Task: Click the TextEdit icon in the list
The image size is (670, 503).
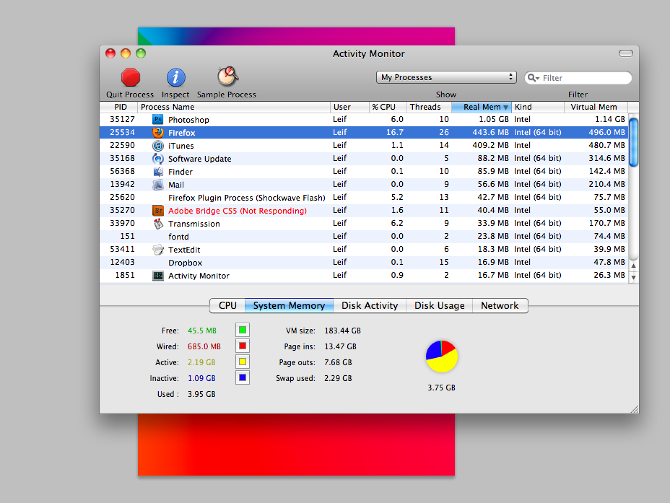Action: 158,250
